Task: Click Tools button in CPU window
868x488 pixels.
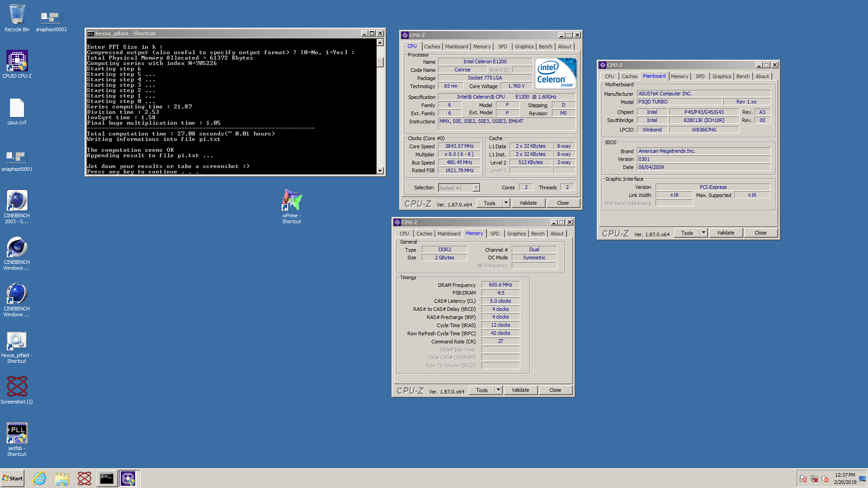Action: pyautogui.click(x=490, y=203)
